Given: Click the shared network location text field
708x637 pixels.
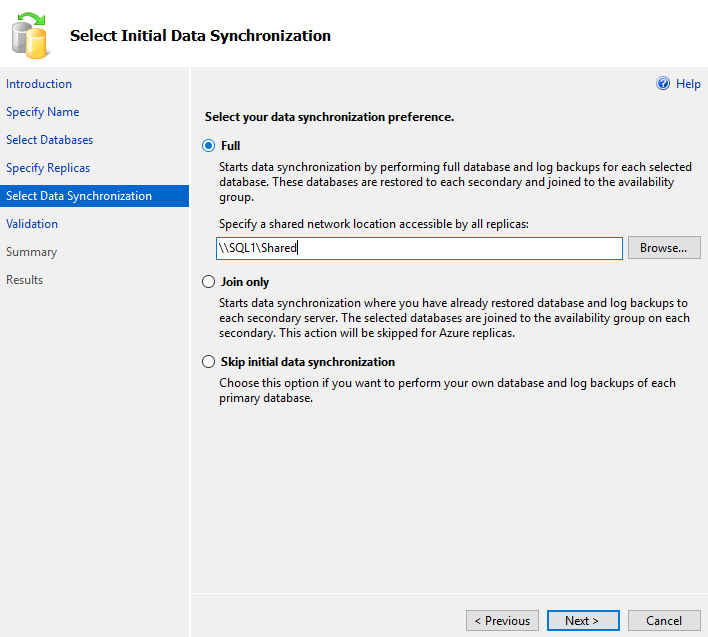Looking at the screenshot, I should 420,248.
